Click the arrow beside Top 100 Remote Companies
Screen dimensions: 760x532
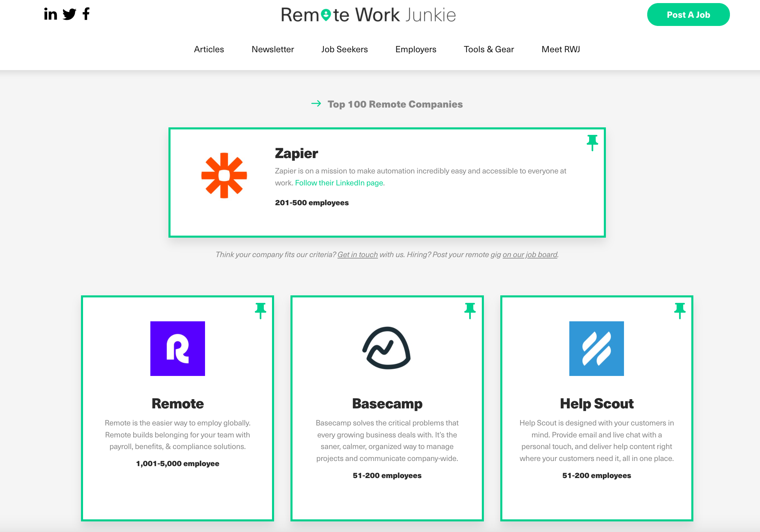[316, 104]
